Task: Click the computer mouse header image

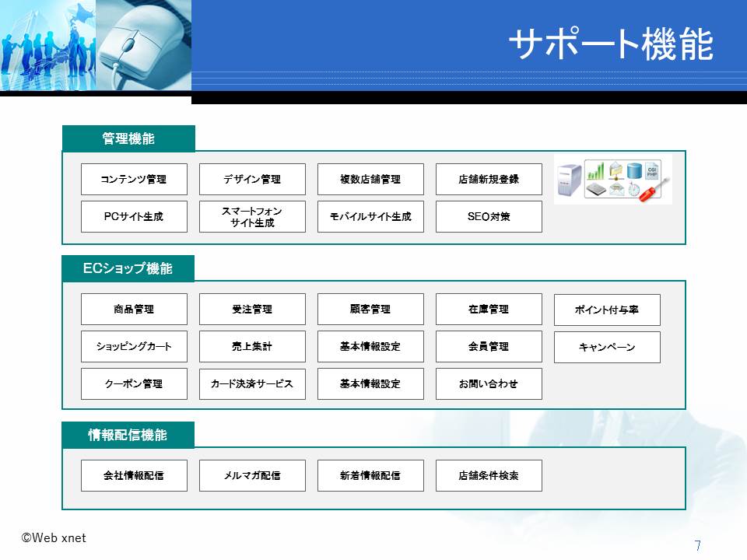Action: [143, 45]
